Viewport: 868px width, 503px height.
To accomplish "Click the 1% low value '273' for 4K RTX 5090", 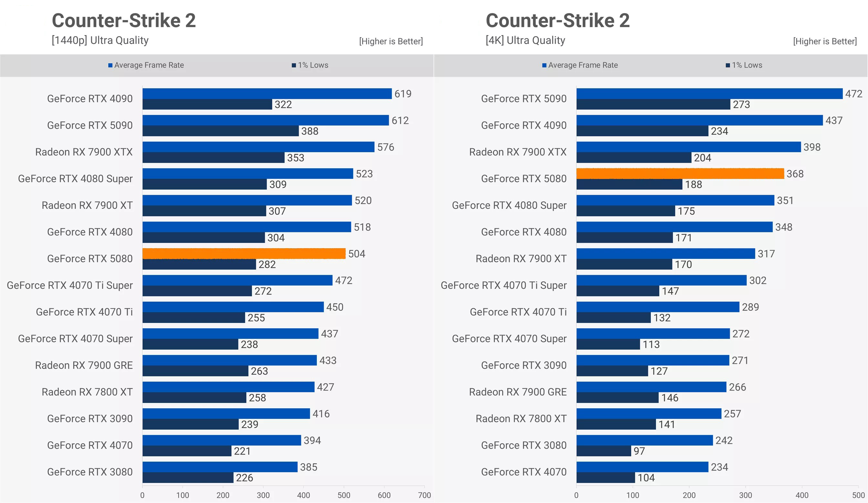I will [742, 104].
